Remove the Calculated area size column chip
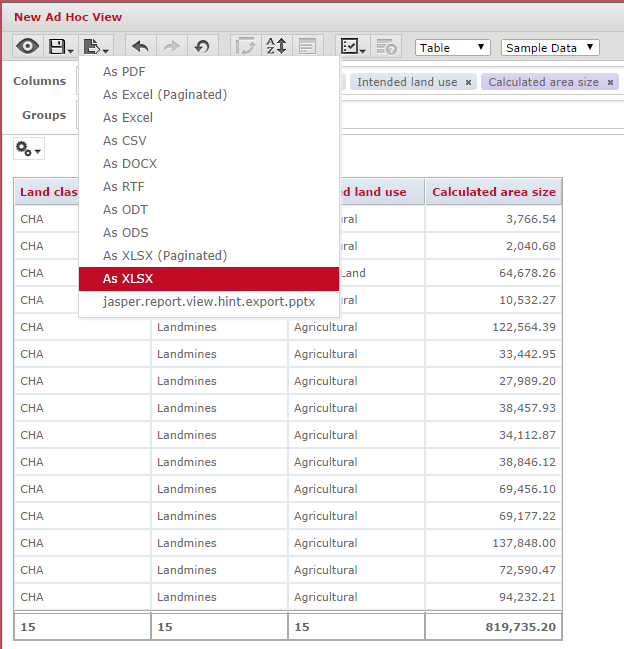624x649 pixels. 610,83
